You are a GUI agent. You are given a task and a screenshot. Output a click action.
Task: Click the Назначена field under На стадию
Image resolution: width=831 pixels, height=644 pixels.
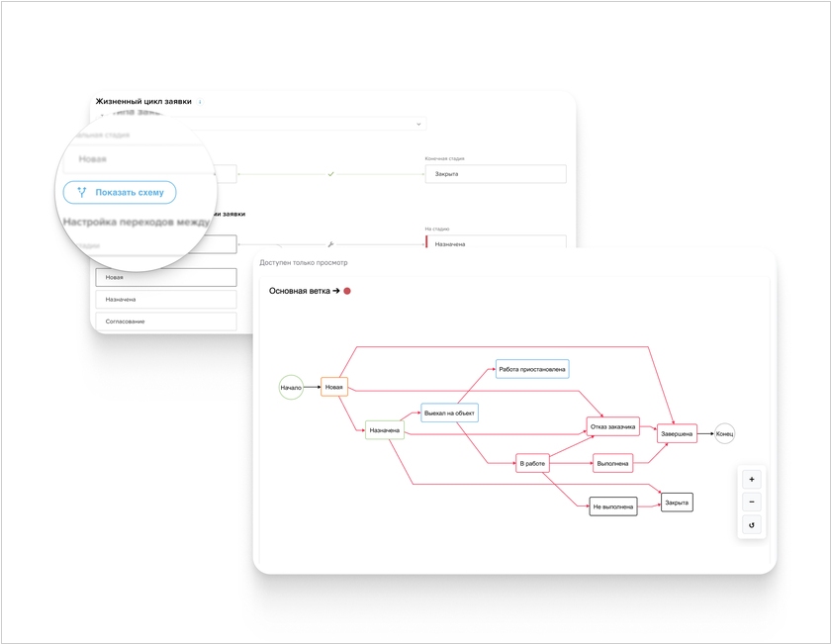click(x=495, y=243)
